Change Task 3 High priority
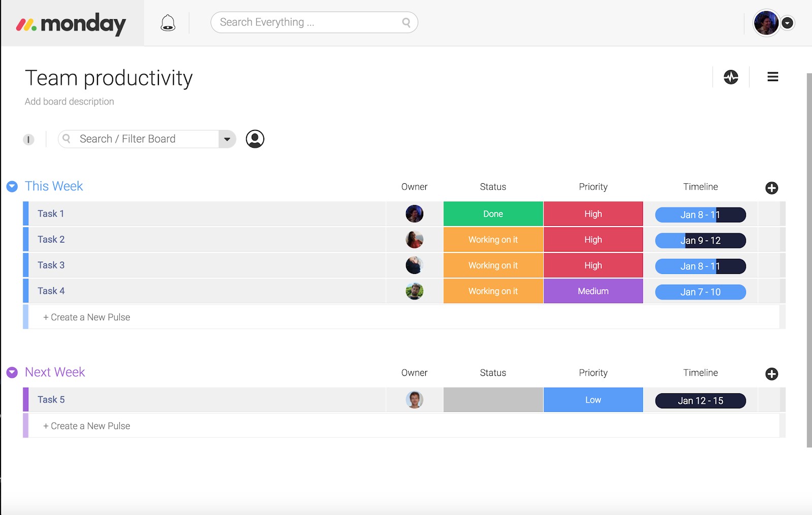 coord(593,265)
